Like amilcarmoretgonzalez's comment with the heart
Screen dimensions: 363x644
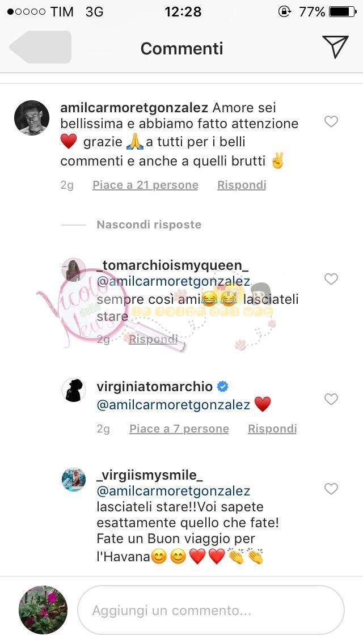pos(331,121)
